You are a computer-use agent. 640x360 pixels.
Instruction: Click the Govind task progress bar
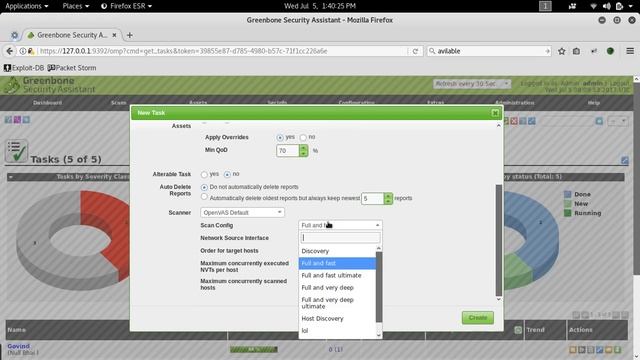click(x=253, y=349)
